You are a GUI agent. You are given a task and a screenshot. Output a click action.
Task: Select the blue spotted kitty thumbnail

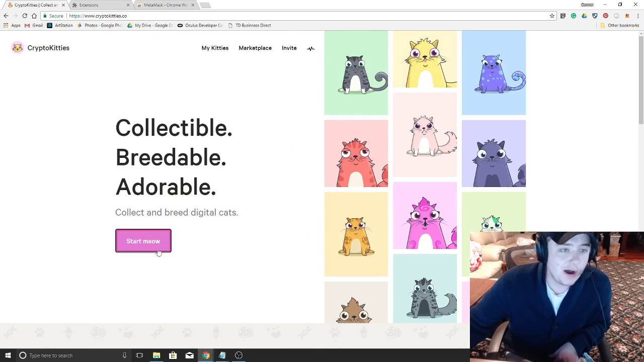[x=494, y=73]
